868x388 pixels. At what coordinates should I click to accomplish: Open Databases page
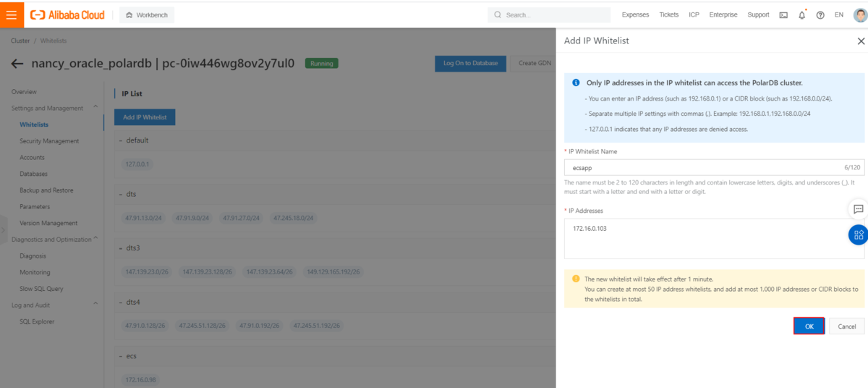tap(33, 174)
